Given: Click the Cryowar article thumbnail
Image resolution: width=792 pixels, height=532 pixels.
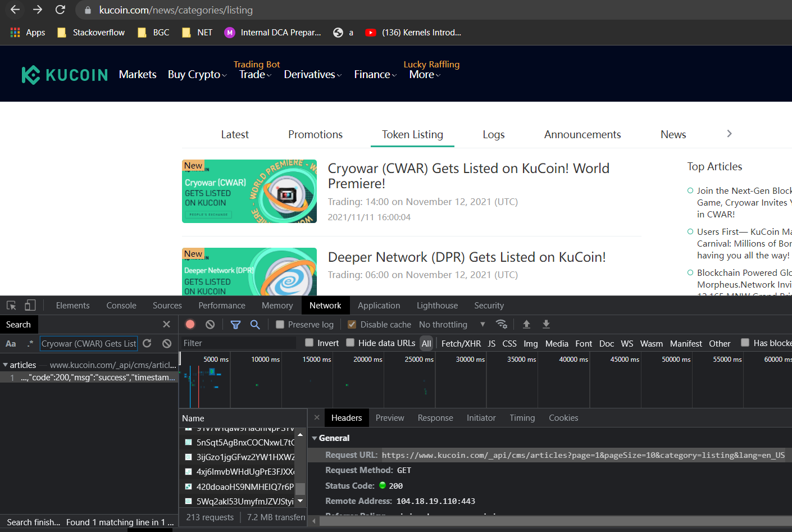Looking at the screenshot, I should tap(249, 191).
